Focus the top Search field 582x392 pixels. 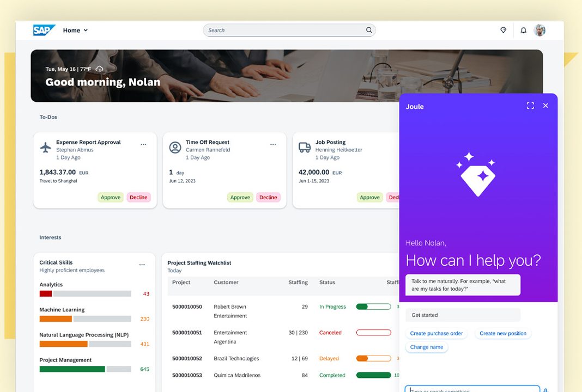click(x=289, y=30)
